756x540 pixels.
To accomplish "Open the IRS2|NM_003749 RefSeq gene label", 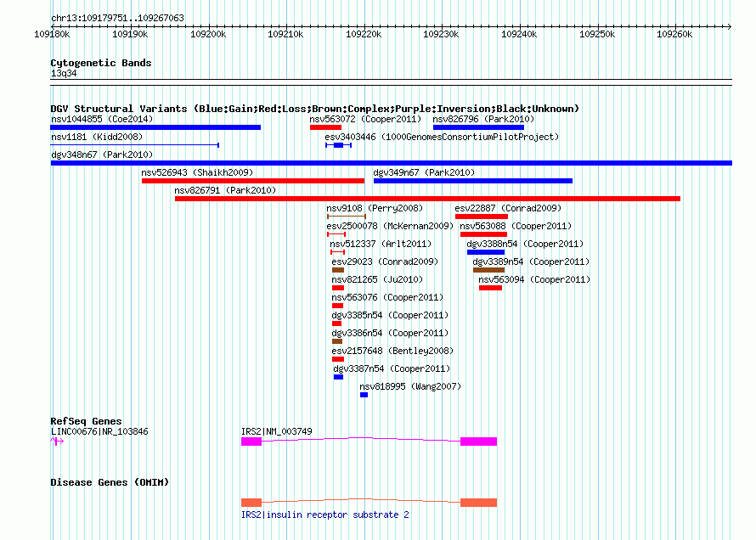I will (x=277, y=431).
